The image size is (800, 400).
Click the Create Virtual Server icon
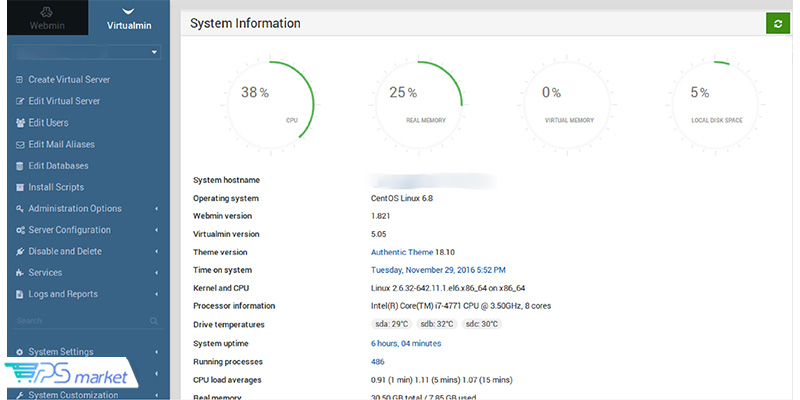(x=20, y=80)
